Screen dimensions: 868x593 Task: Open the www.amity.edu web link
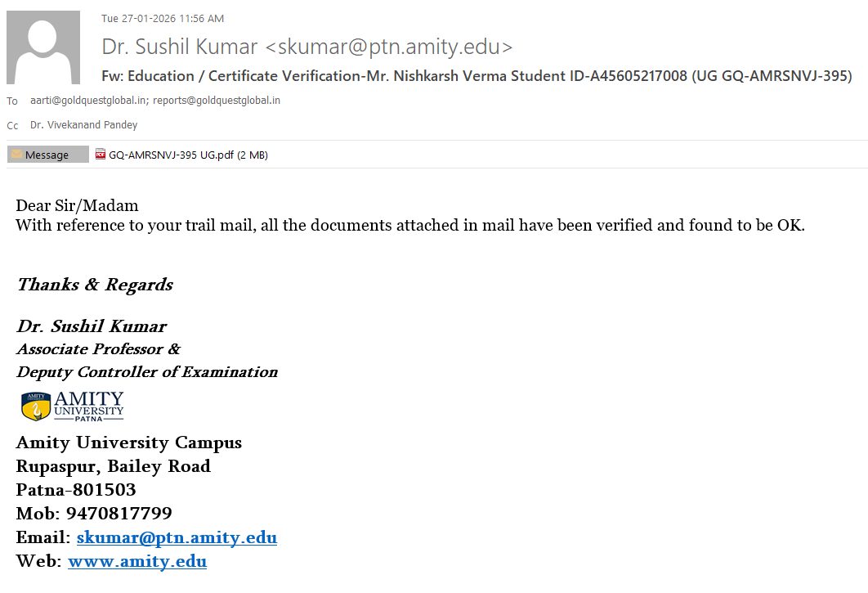[136, 561]
